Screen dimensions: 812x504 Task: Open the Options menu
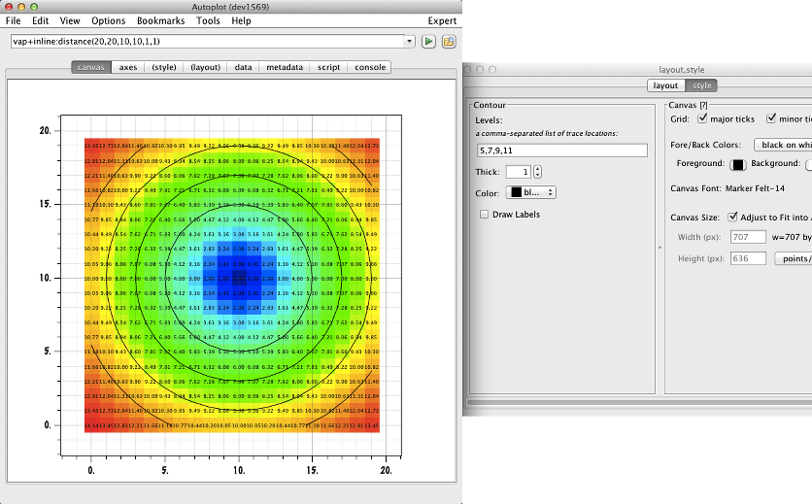pos(108,20)
